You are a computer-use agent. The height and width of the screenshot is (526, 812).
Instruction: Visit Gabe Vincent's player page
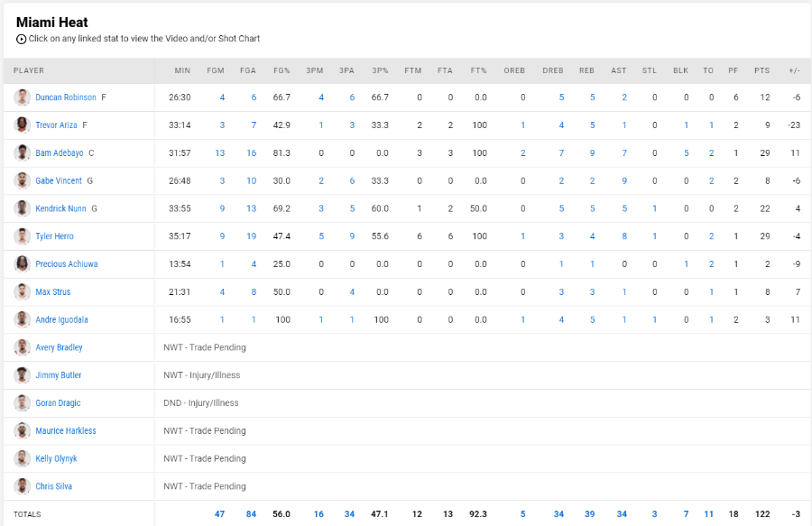[x=59, y=180]
